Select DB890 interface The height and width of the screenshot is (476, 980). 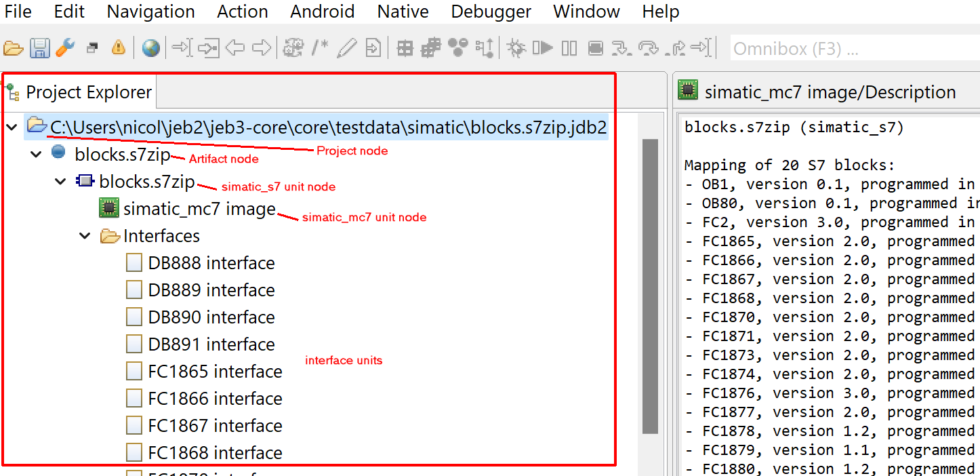pyautogui.click(x=201, y=317)
